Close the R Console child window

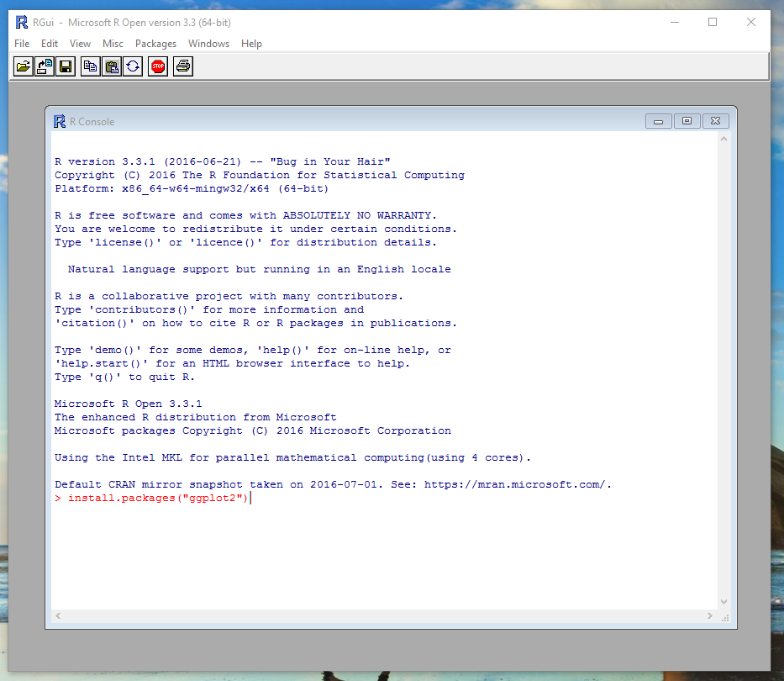point(715,121)
